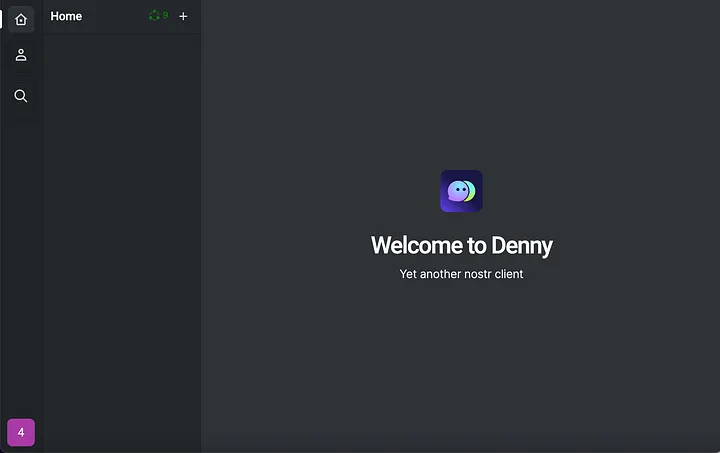This screenshot has height=453, width=720.
Task: Select the people tab in left rail
Action: [x=21, y=56]
